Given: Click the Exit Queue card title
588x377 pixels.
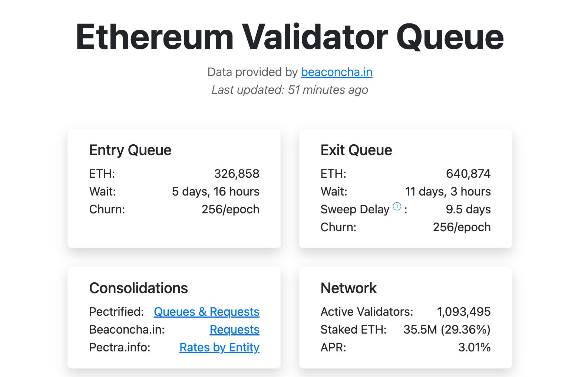Looking at the screenshot, I should click(356, 150).
